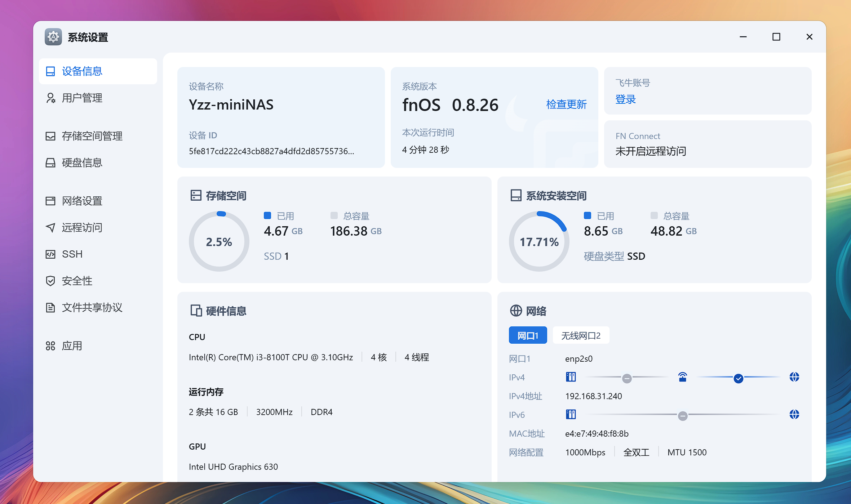
Task: Click the device name Yzz-miniNAS
Action: point(231,105)
